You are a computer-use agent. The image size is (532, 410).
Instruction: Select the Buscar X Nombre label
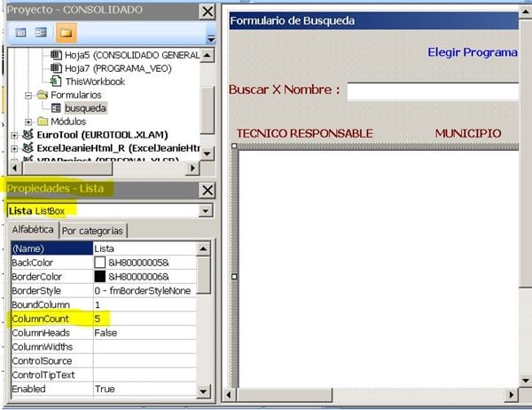pos(285,90)
